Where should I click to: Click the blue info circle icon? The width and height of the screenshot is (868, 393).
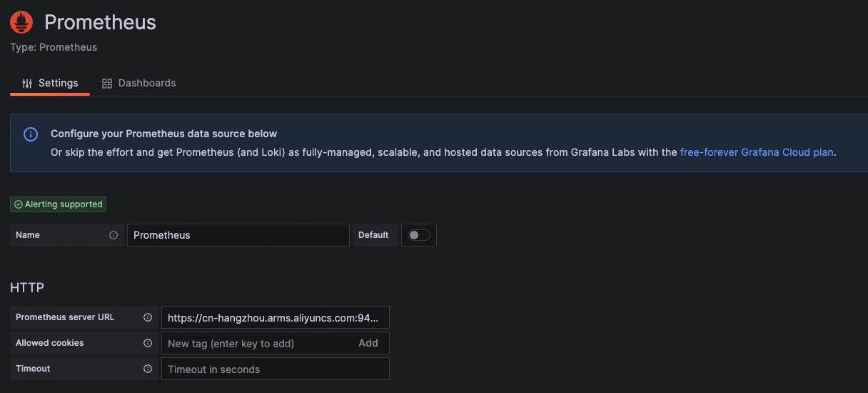pos(31,134)
